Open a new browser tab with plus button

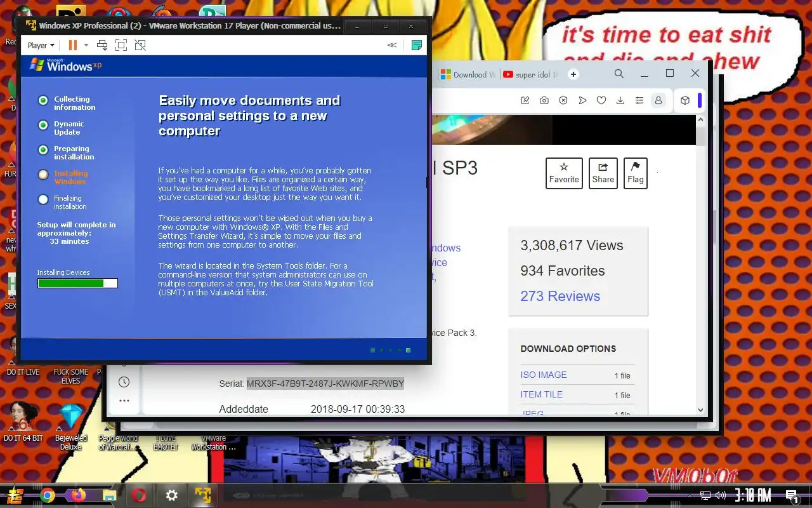(573, 74)
